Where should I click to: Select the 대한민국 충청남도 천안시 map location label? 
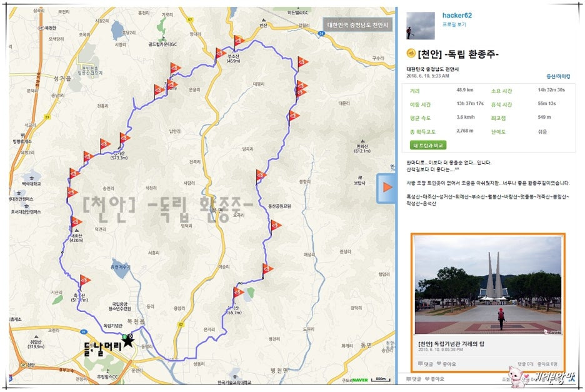(357, 25)
